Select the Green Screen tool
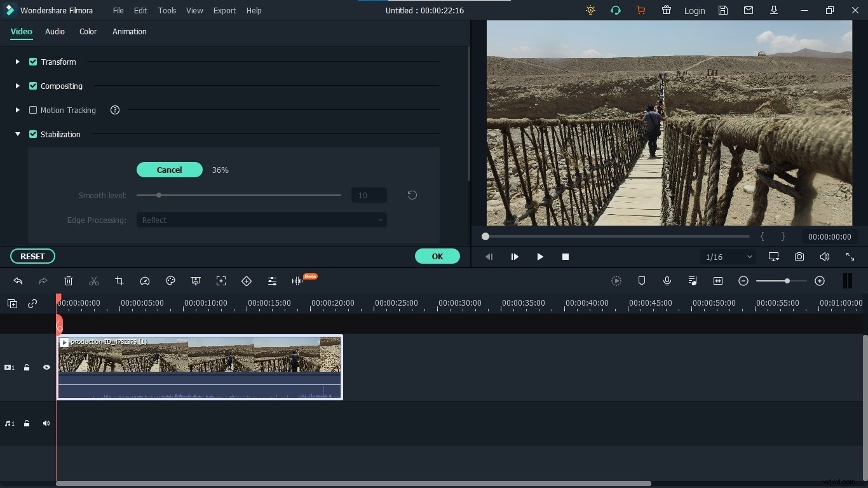 click(196, 281)
